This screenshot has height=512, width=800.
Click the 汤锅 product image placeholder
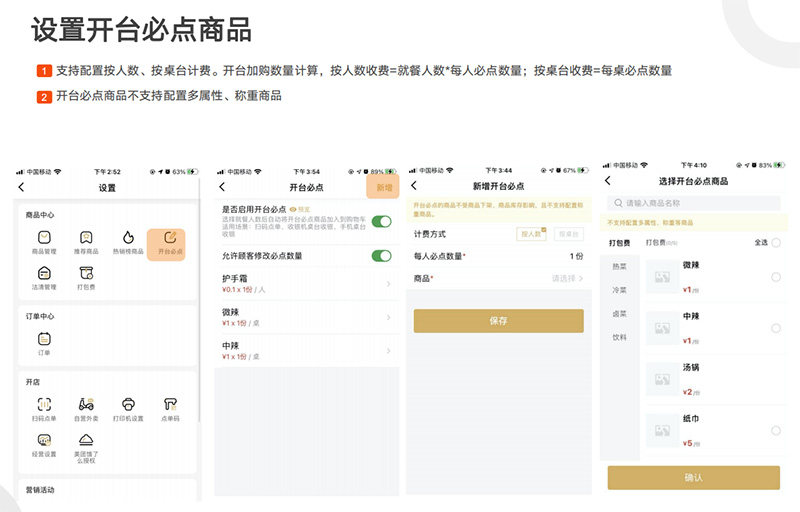(x=662, y=379)
